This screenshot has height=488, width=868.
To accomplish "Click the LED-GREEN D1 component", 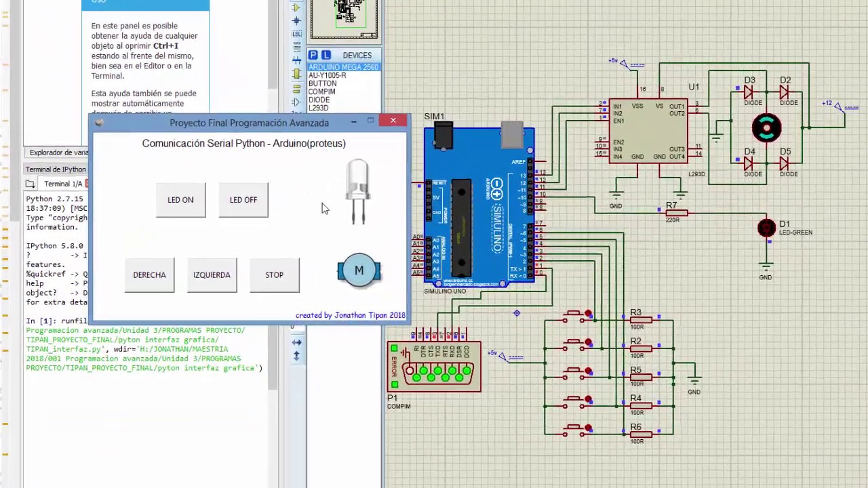I will 766,228.
